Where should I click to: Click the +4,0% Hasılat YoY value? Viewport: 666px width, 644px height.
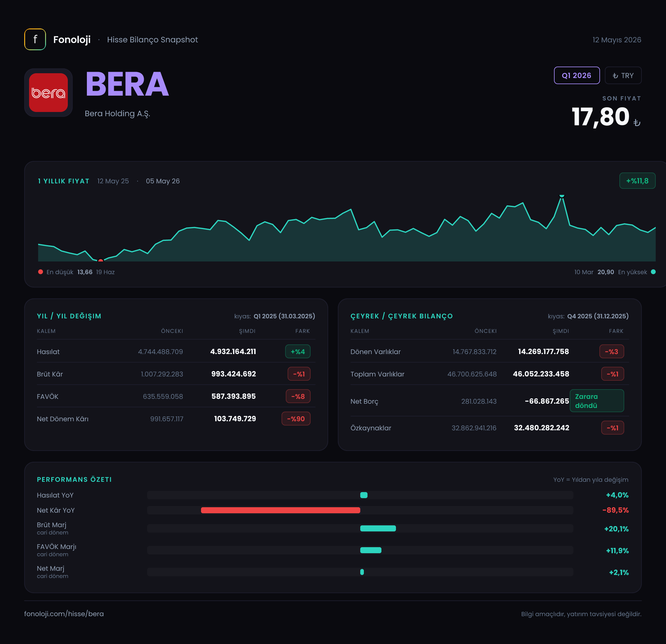[x=617, y=495]
